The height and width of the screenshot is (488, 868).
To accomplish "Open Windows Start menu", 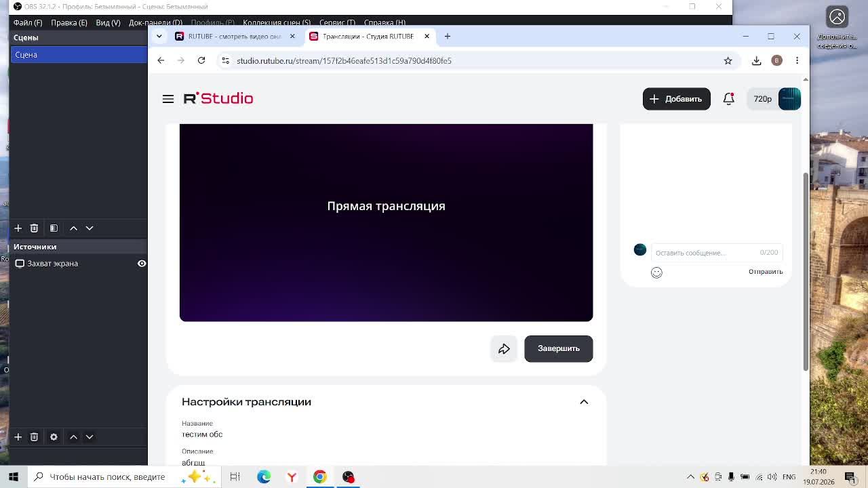I will tap(14, 477).
